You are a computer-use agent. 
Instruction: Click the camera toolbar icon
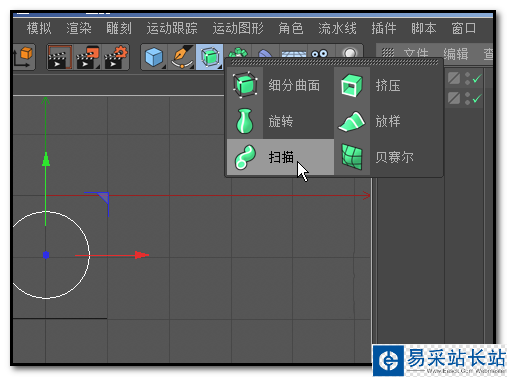[x=320, y=54]
